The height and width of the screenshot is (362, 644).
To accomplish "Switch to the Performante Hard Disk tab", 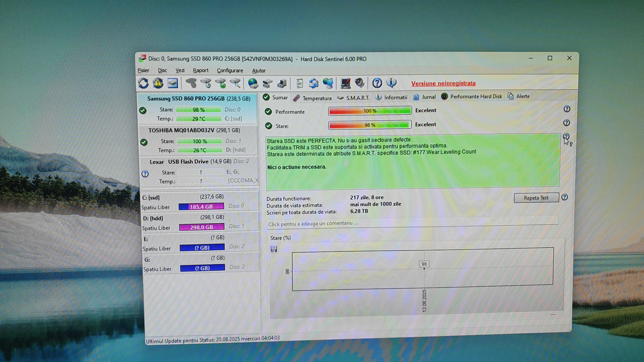I will pyautogui.click(x=472, y=96).
